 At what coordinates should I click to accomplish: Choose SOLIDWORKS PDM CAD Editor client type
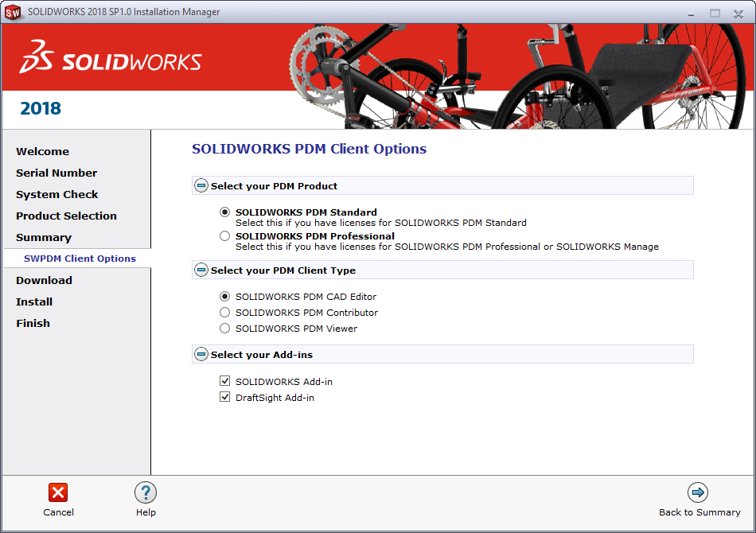click(224, 297)
